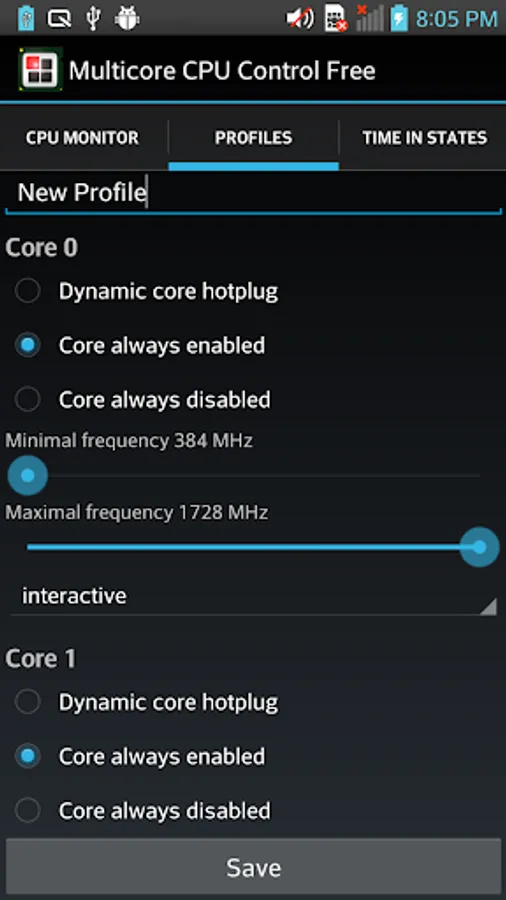Save the new profile

point(253,867)
